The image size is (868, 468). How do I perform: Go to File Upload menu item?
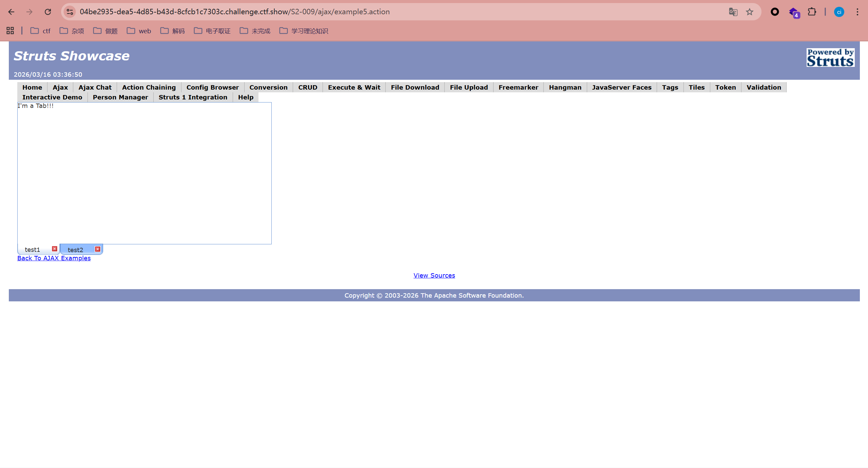click(468, 87)
